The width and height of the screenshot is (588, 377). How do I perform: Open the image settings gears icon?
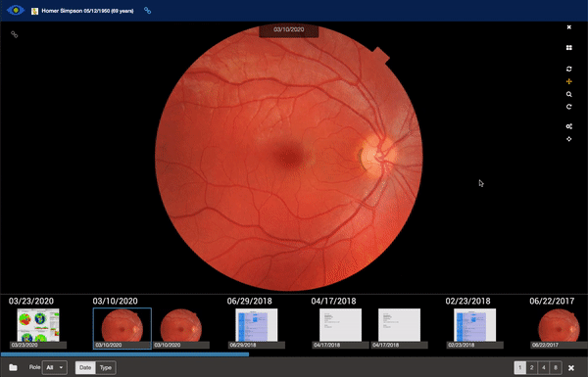pos(568,126)
